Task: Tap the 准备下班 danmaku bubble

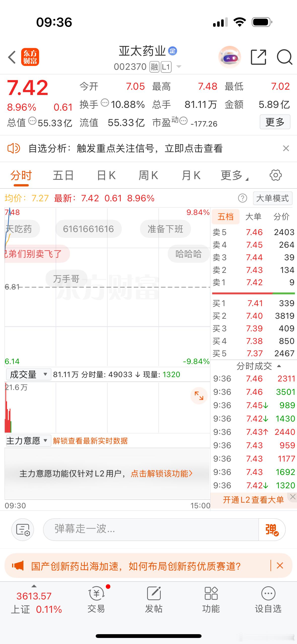Action: coord(165,229)
